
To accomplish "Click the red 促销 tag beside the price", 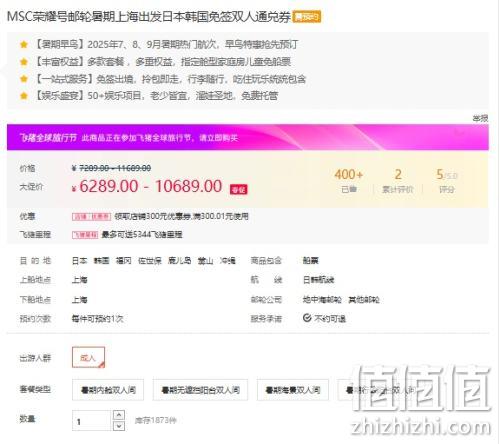I will click(x=239, y=189).
